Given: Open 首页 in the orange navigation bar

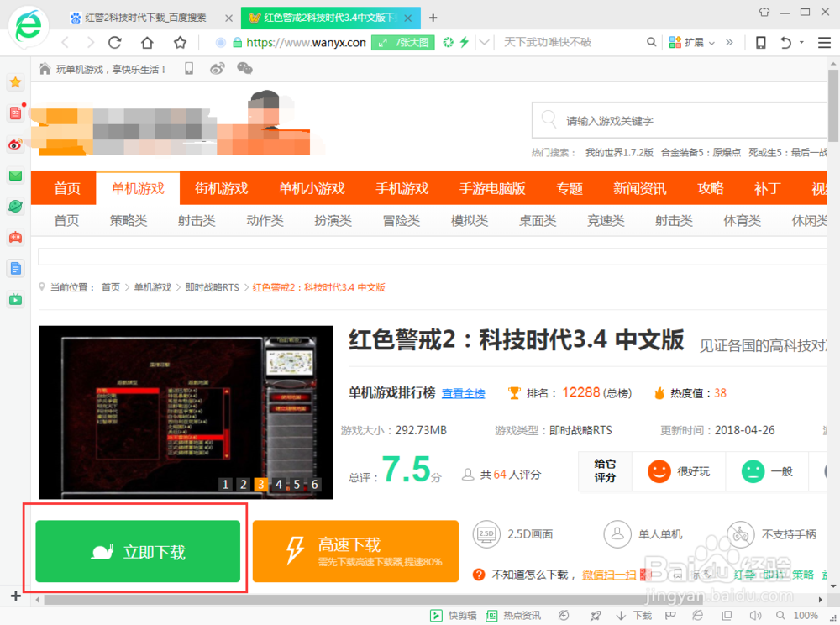Looking at the screenshot, I should coord(67,188).
